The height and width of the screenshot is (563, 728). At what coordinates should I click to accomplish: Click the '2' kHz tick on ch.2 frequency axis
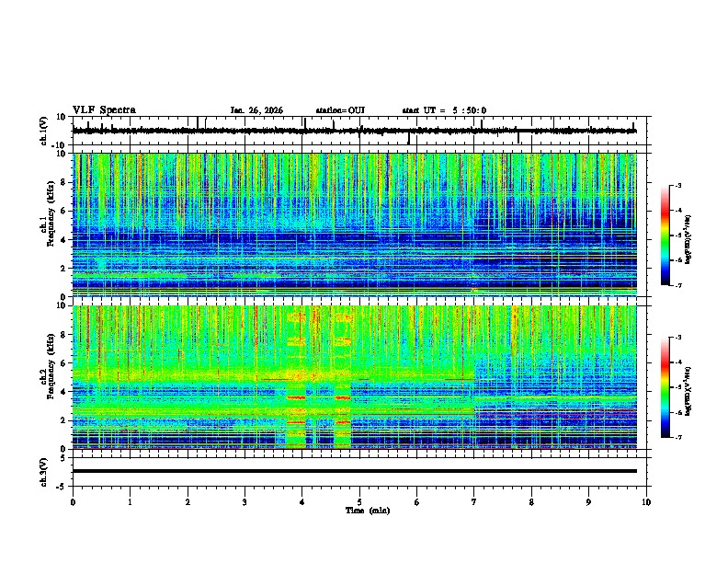click(x=64, y=420)
